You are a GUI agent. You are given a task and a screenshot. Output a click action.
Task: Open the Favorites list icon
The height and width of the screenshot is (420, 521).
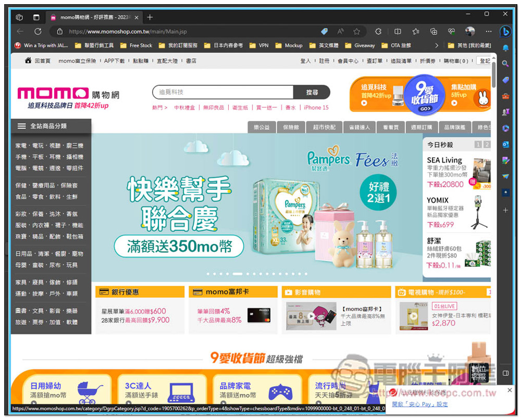pyautogui.click(x=416, y=31)
